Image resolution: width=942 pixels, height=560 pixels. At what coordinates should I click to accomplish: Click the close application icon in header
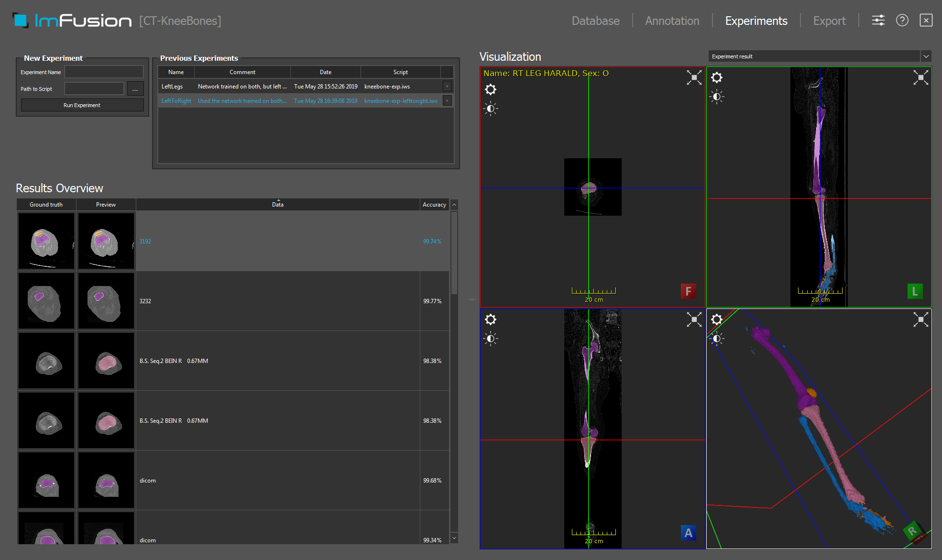pyautogui.click(x=926, y=21)
